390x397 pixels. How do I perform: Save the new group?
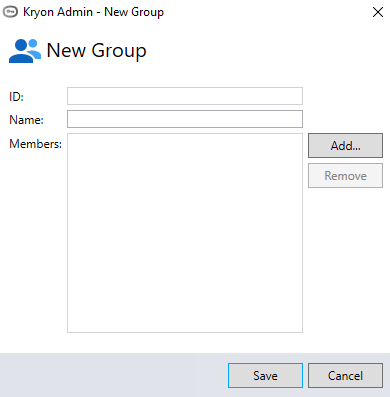pos(265,376)
